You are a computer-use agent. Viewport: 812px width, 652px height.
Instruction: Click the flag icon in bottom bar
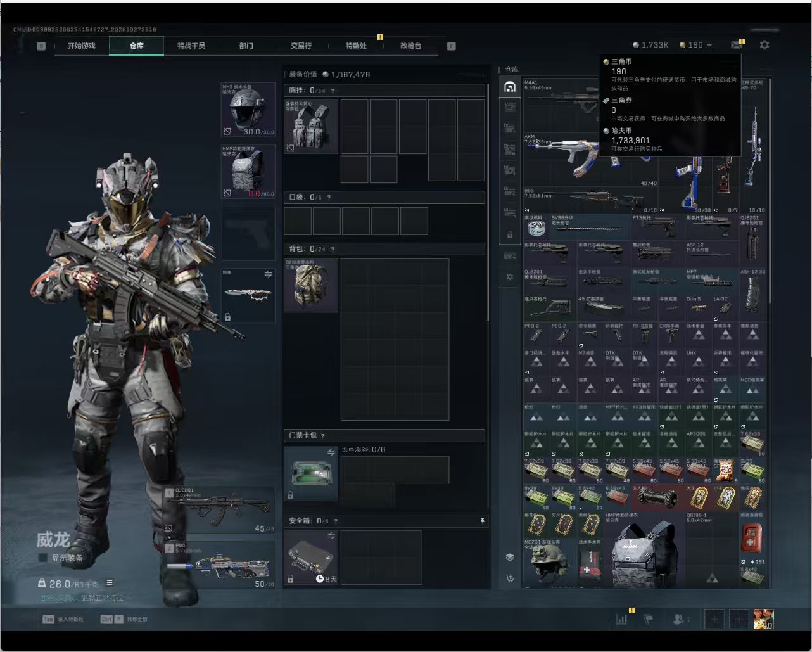click(648, 619)
